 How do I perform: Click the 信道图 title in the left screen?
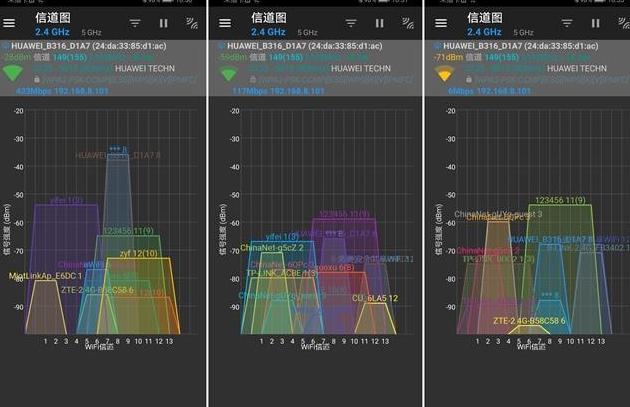(x=53, y=17)
